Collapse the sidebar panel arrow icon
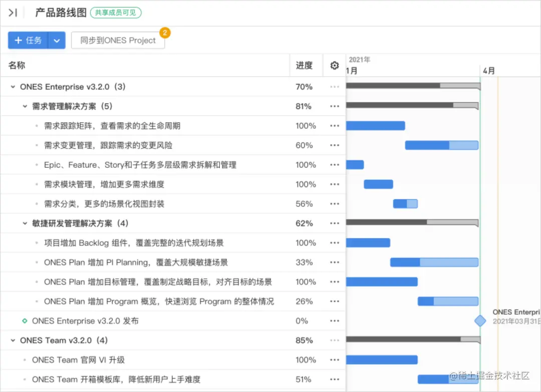This screenshot has height=392, width=541. coord(13,13)
